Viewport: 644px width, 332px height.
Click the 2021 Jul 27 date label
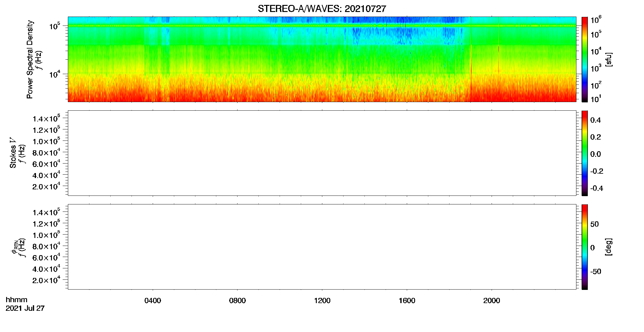point(25,308)
